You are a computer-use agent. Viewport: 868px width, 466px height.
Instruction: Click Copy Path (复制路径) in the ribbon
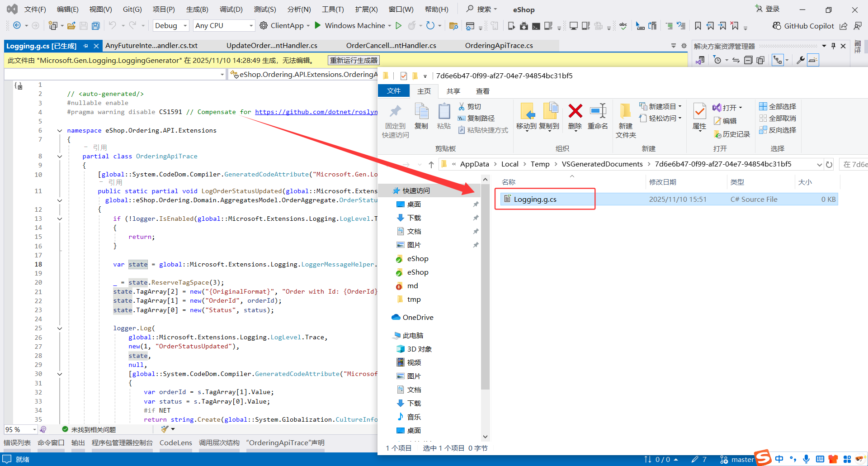pyautogui.click(x=476, y=119)
